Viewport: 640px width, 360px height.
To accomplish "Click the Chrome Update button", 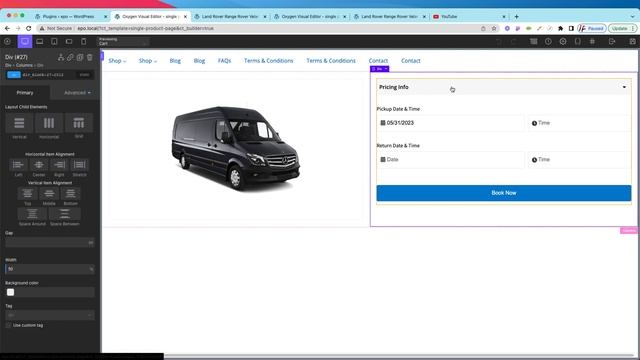I will point(622,29).
